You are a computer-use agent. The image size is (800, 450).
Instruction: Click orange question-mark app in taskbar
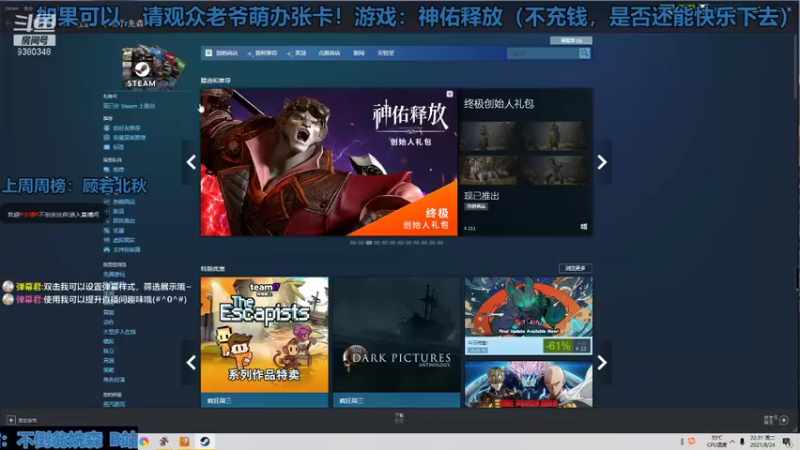click(184, 442)
